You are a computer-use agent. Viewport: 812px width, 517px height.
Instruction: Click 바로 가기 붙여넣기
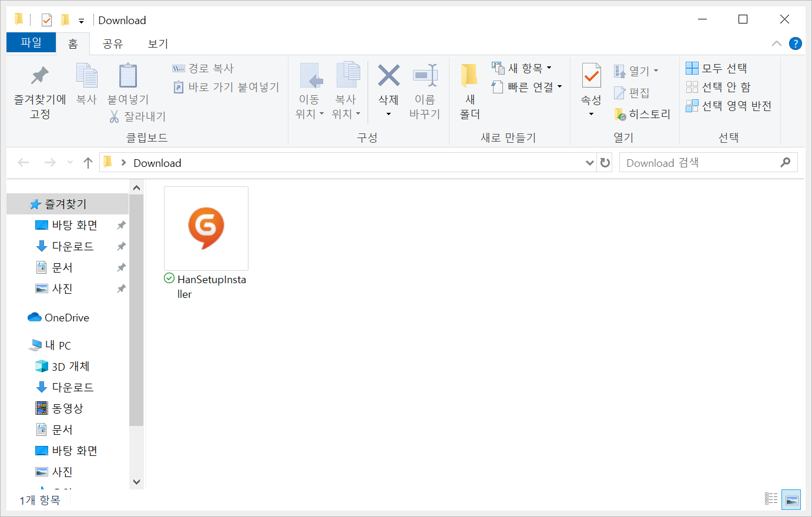[x=226, y=87]
